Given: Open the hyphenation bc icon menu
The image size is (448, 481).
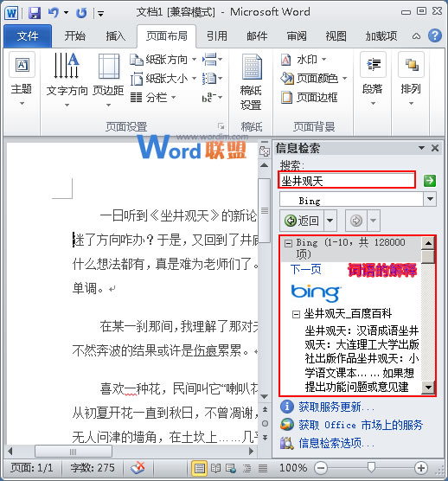Looking at the screenshot, I should 212,98.
